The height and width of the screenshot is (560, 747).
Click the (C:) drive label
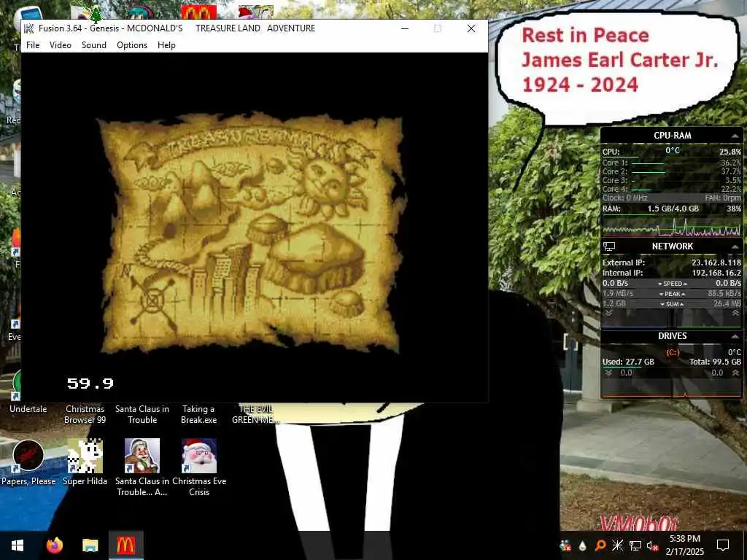coord(672,353)
